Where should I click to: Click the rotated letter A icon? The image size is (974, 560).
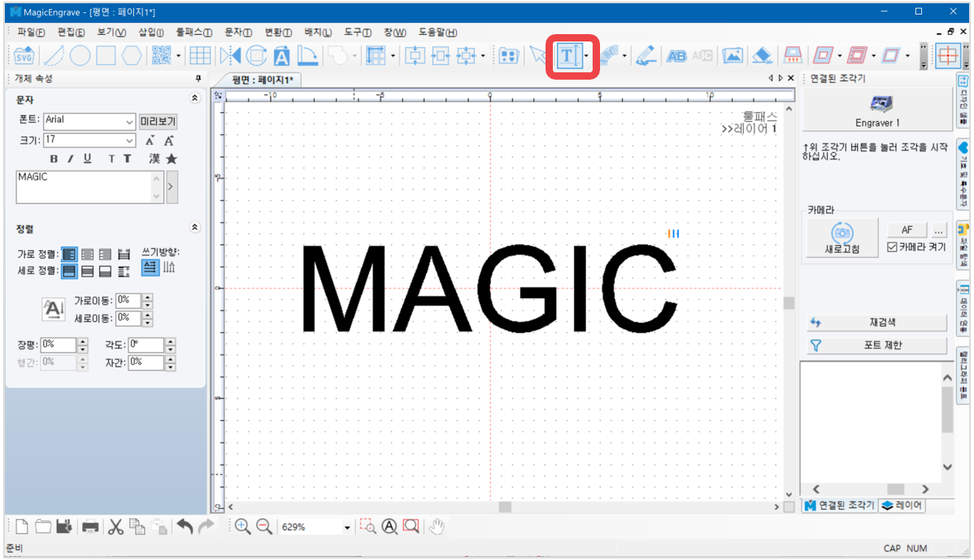282,56
